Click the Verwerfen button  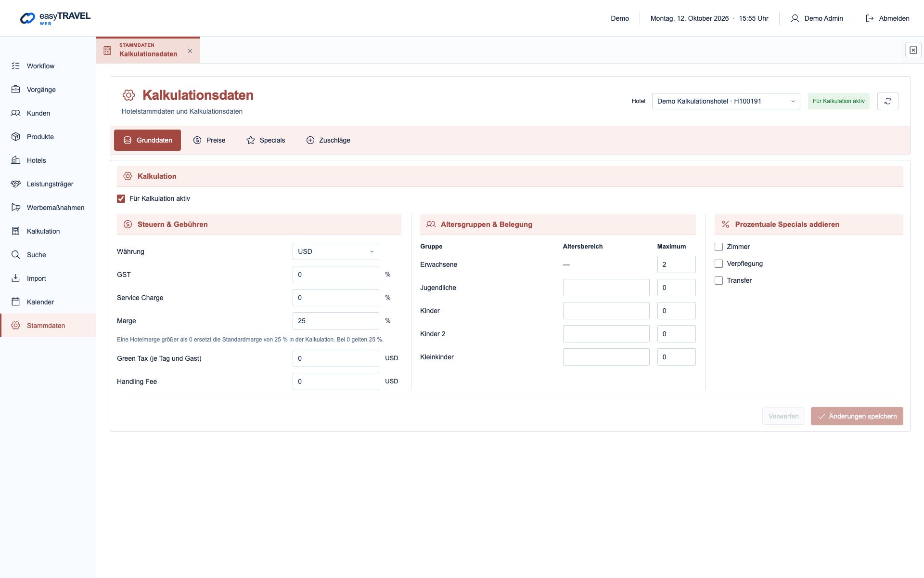pyautogui.click(x=783, y=416)
